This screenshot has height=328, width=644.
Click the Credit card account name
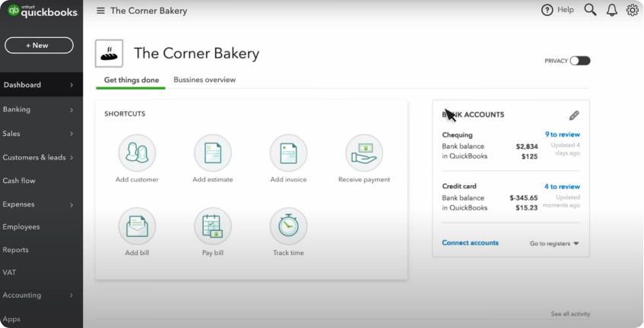pyautogui.click(x=459, y=186)
